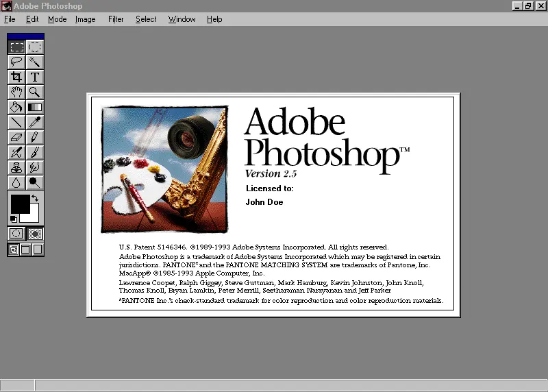Click the black foreground color swatch
The image size is (548, 392).
pyautogui.click(x=19, y=204)
